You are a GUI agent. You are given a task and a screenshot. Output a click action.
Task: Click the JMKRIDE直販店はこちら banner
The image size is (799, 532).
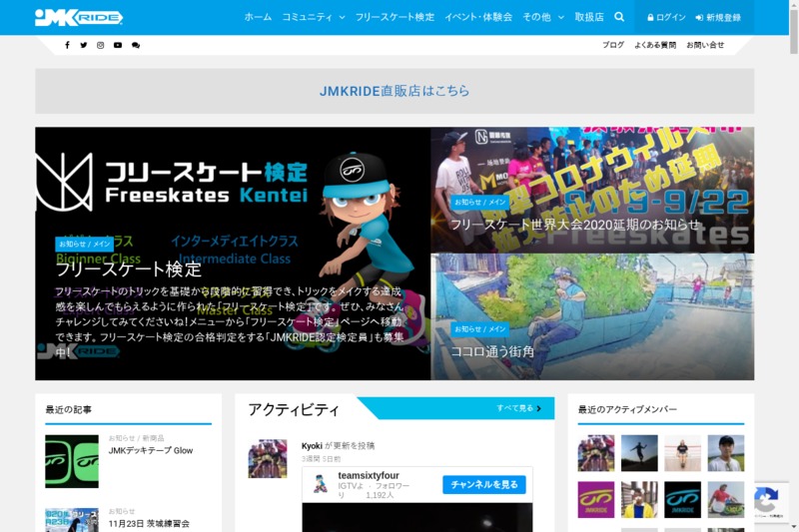pos(395,91)
